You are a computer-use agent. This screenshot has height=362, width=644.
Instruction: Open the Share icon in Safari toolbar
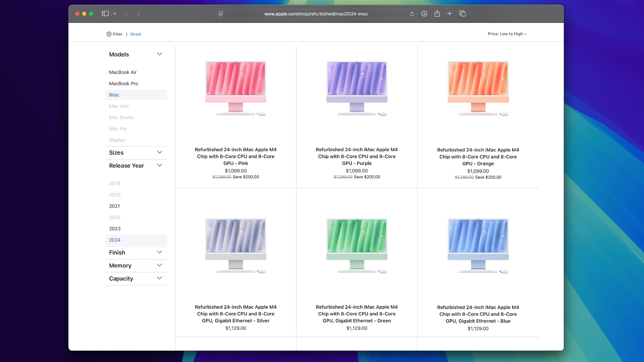(x=437, y=14)
